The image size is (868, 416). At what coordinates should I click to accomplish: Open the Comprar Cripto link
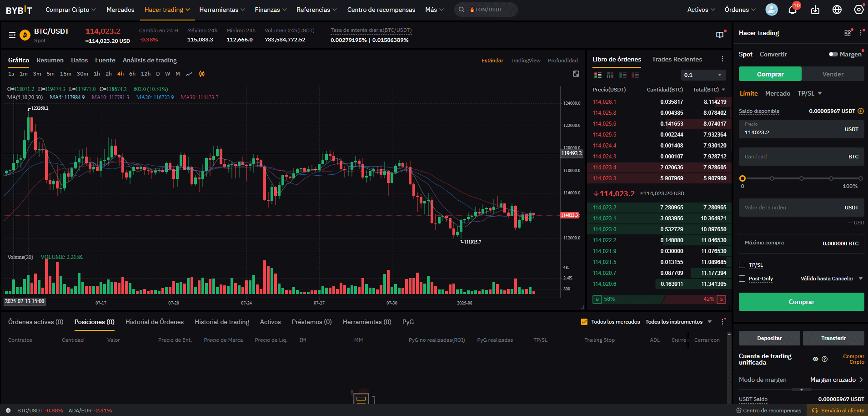click(x=853, y=359)
